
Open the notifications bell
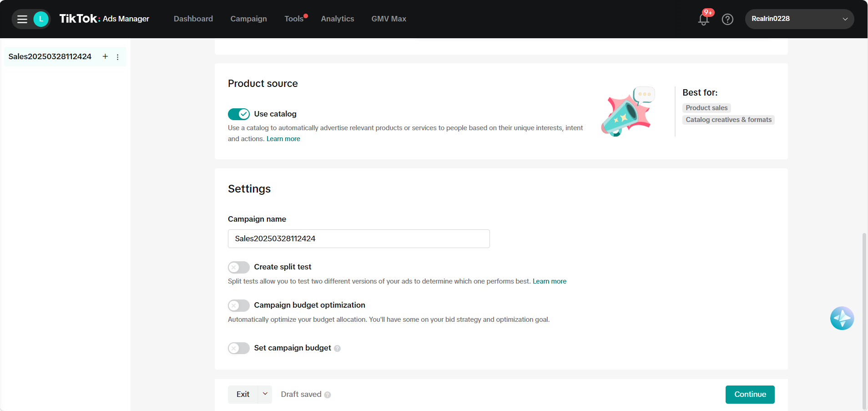point(703,19)
